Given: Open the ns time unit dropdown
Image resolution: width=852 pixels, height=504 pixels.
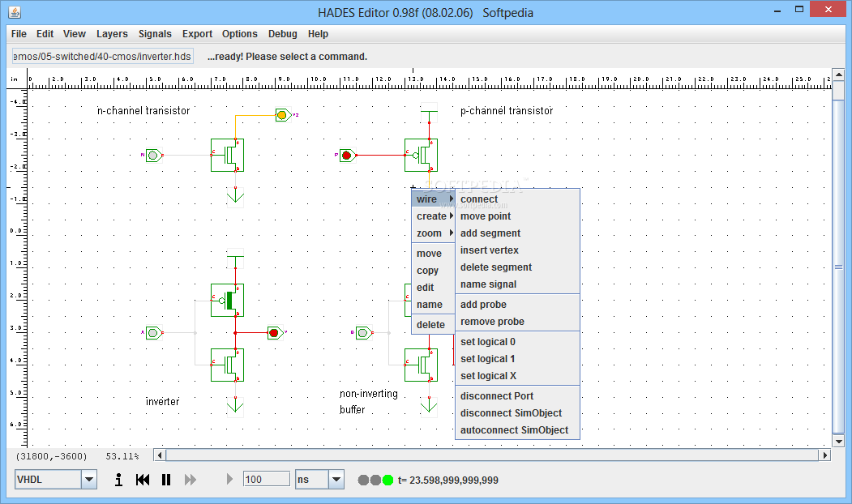Looking at the screenshot, I should click(336, 480).
